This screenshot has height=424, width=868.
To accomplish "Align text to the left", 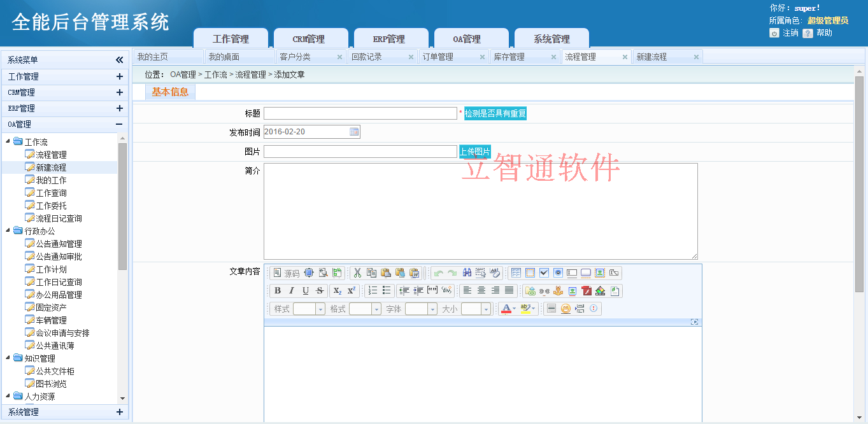I will 467,291.
